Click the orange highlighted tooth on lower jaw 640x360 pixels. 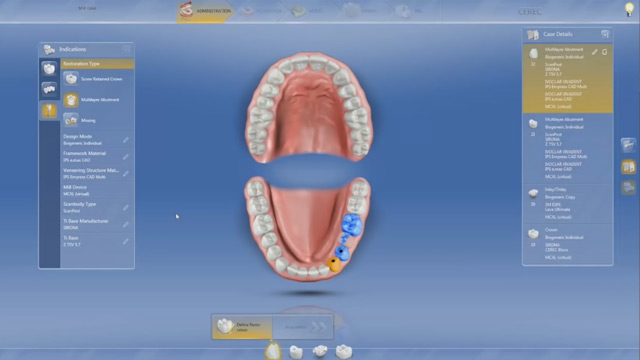point(334,264)
